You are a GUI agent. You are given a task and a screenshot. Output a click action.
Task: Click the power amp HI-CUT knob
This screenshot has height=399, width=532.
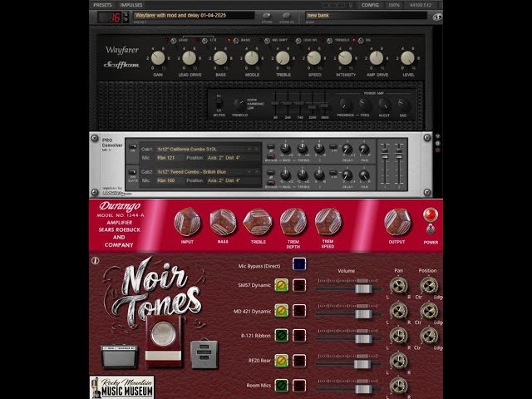click(384, 104)
